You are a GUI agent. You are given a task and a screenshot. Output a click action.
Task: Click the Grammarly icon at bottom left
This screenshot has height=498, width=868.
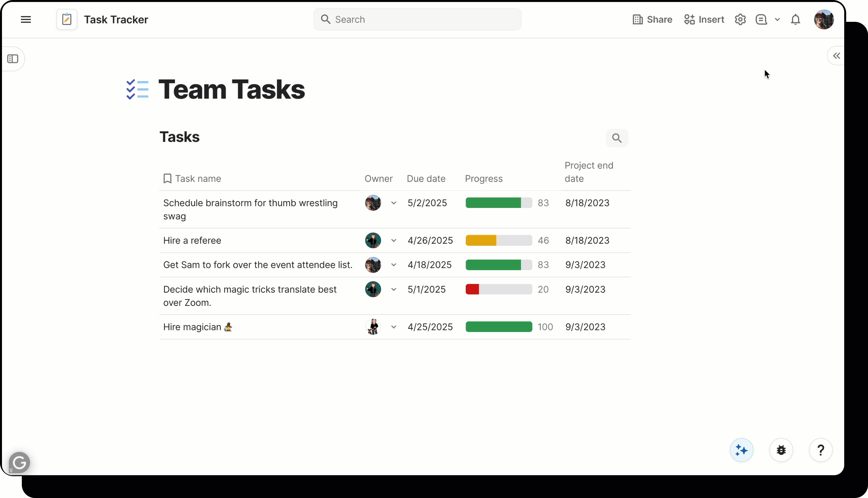pos(19,462)
